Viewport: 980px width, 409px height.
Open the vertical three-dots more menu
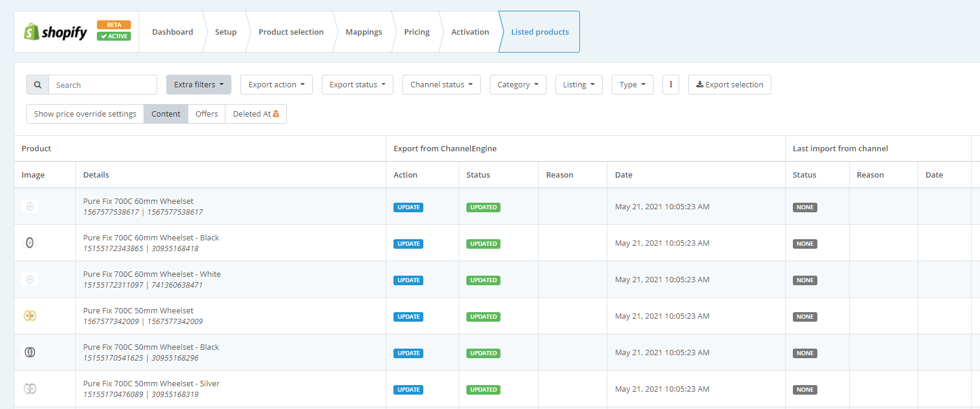pos(671,84)
